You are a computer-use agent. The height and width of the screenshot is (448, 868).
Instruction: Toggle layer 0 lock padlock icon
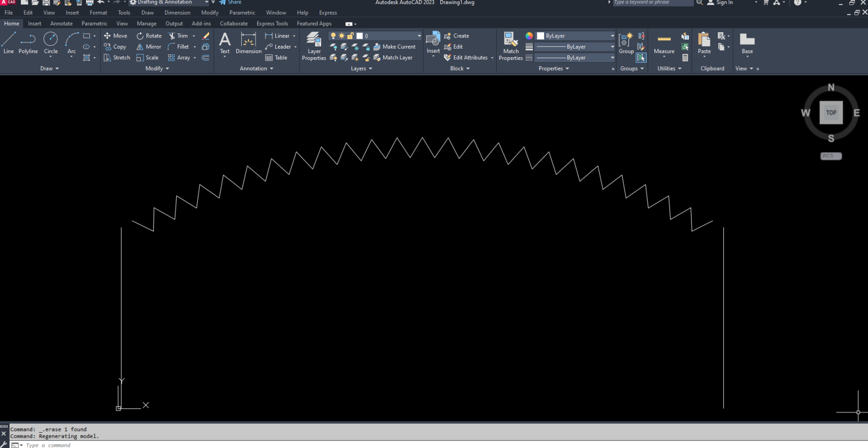(350, 36)
